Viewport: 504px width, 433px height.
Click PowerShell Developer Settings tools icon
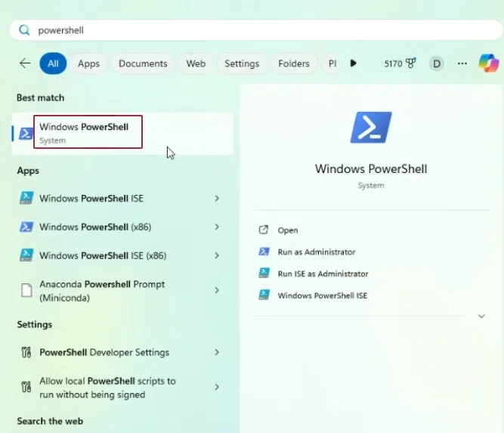[x=26, y=352]
